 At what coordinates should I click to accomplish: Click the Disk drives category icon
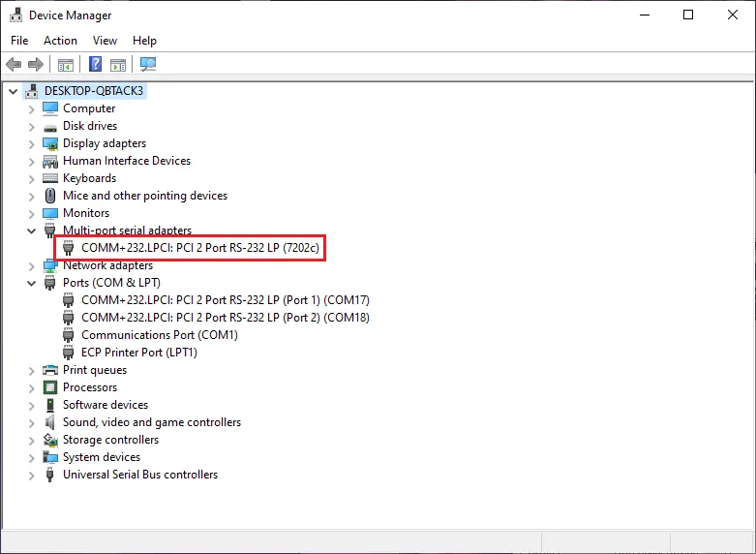(50, 128)
